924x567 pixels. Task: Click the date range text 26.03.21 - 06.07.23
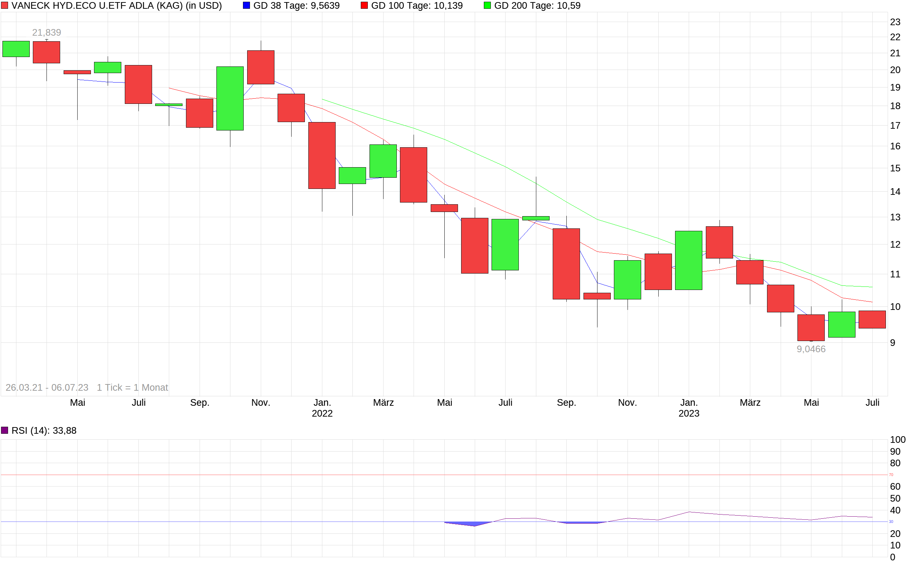pyautogui.click(x=46, y=387)
